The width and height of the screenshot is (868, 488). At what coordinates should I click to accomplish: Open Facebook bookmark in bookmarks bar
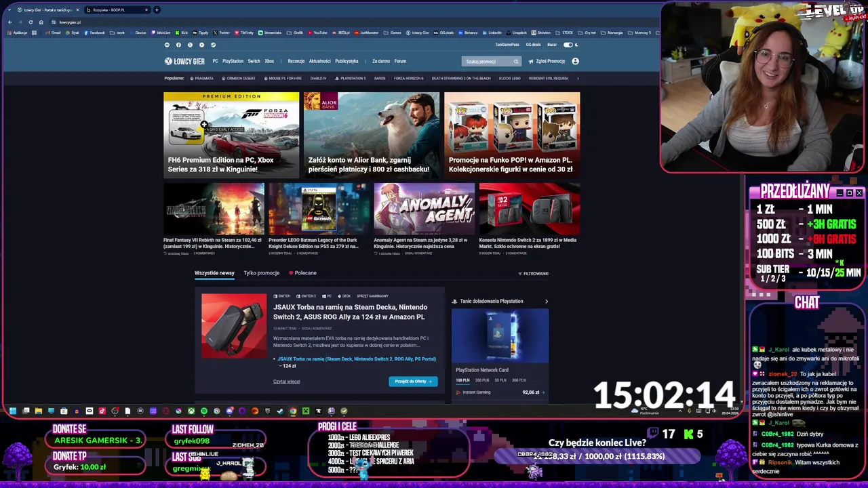tap(95, 33)
